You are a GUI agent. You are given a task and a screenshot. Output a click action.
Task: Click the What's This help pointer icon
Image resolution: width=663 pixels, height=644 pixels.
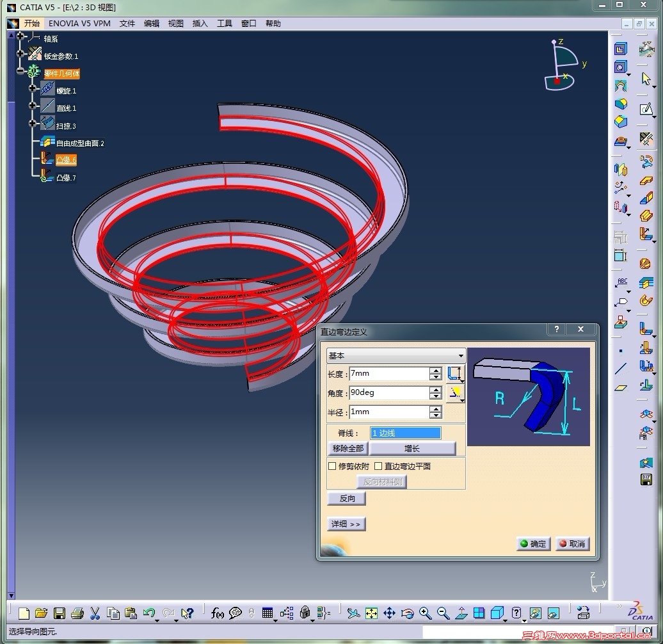tap(186, 613)
